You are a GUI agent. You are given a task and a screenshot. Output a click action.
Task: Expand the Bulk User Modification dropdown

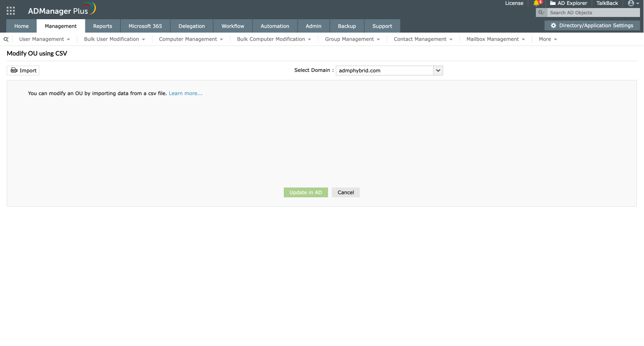[114, 39]
